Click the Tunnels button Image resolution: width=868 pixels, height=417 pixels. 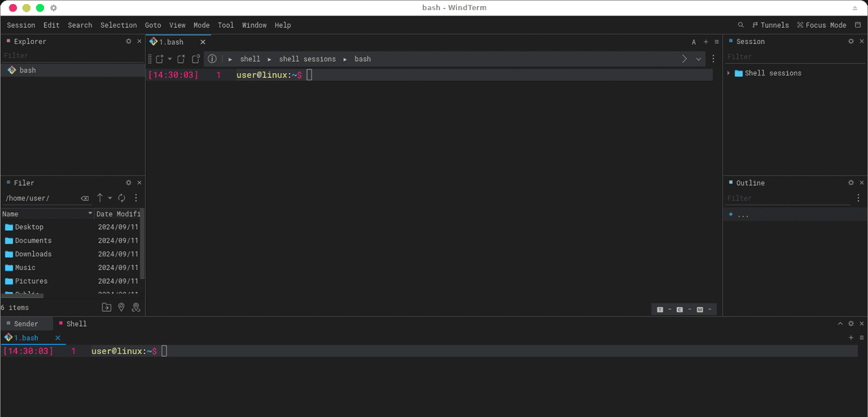coord(770,25)
